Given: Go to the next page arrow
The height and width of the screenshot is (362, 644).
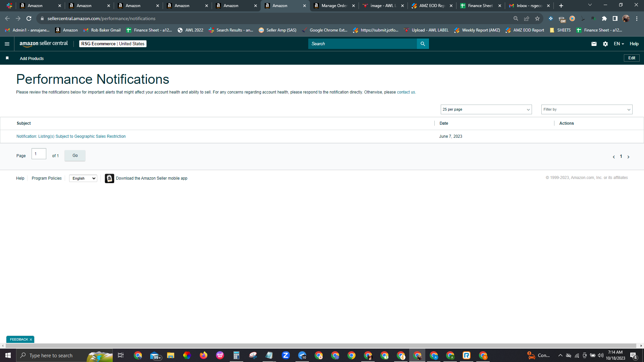Looking at the screenshot, I should tap(628, 157).
